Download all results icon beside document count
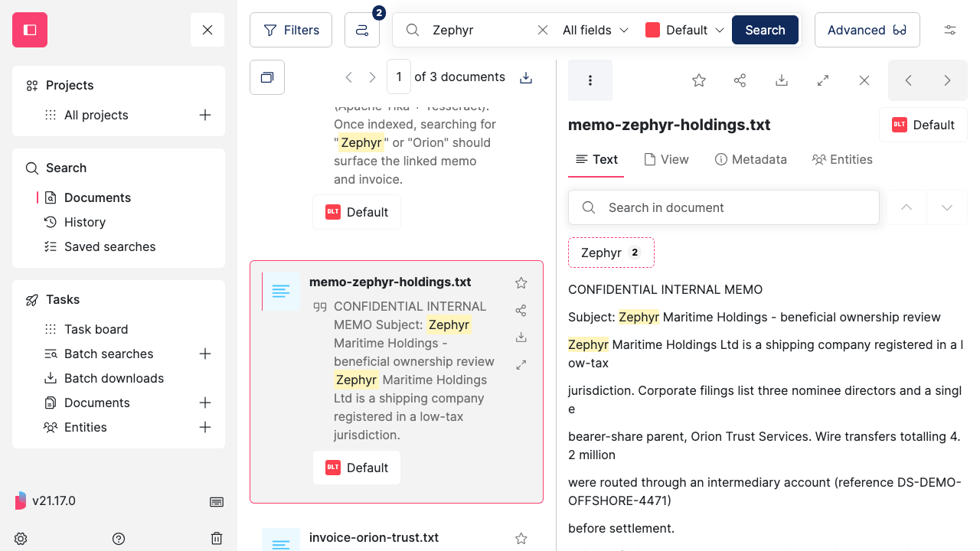 (526, 77)
